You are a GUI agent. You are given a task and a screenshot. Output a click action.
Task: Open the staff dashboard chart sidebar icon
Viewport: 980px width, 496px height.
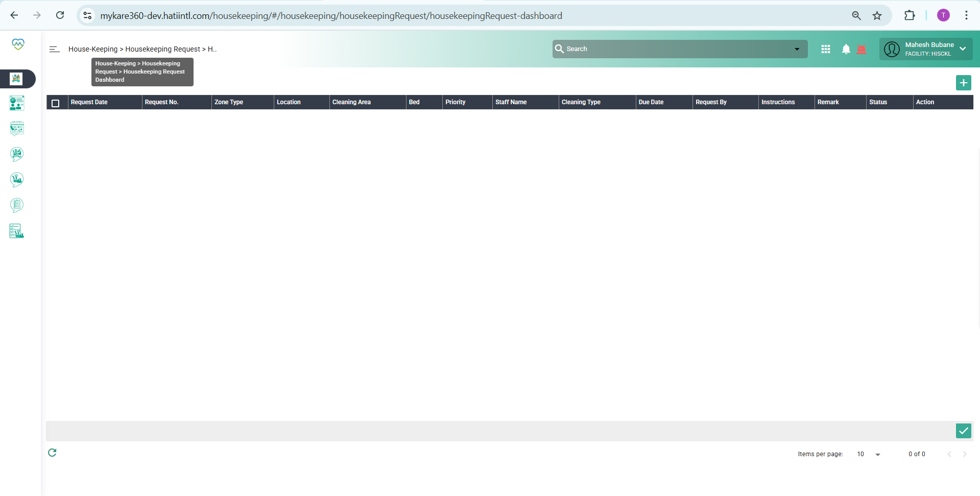pyautogui.click(x=17, y=103)
